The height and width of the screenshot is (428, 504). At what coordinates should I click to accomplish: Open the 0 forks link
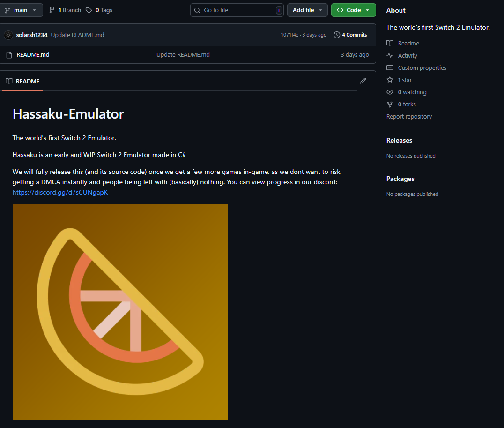click(407, 104)
